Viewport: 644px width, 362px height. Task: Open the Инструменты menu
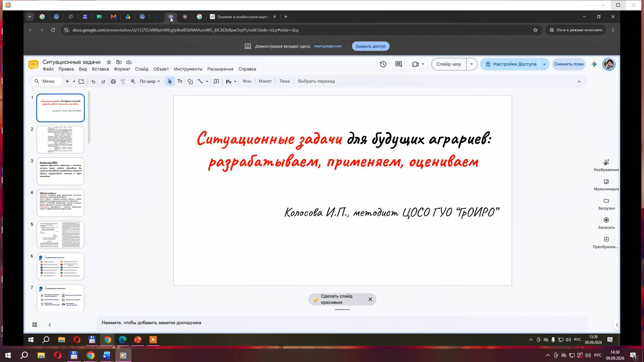point(188,69)
